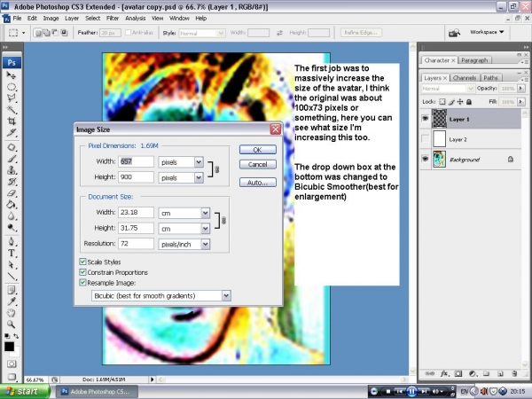Switch to the Channels tab
532x399 pixels.
465,78
